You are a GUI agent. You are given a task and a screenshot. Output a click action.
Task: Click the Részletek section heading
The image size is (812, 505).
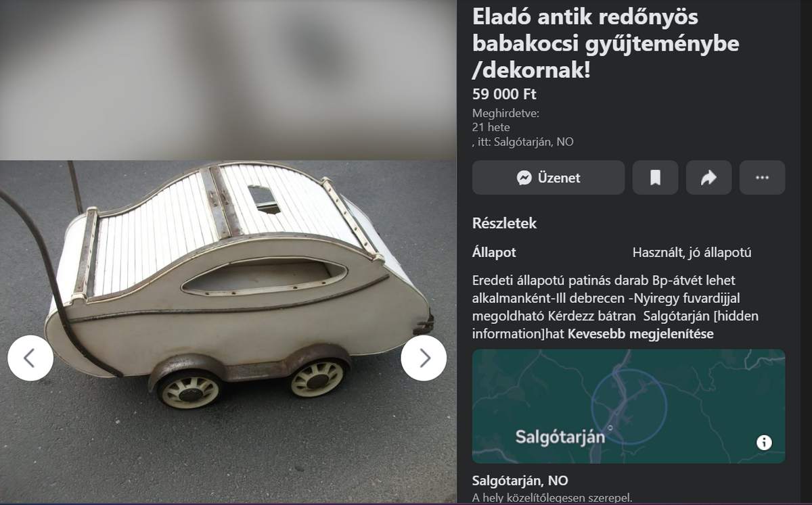pyautogui.click(x=504, y=223)
